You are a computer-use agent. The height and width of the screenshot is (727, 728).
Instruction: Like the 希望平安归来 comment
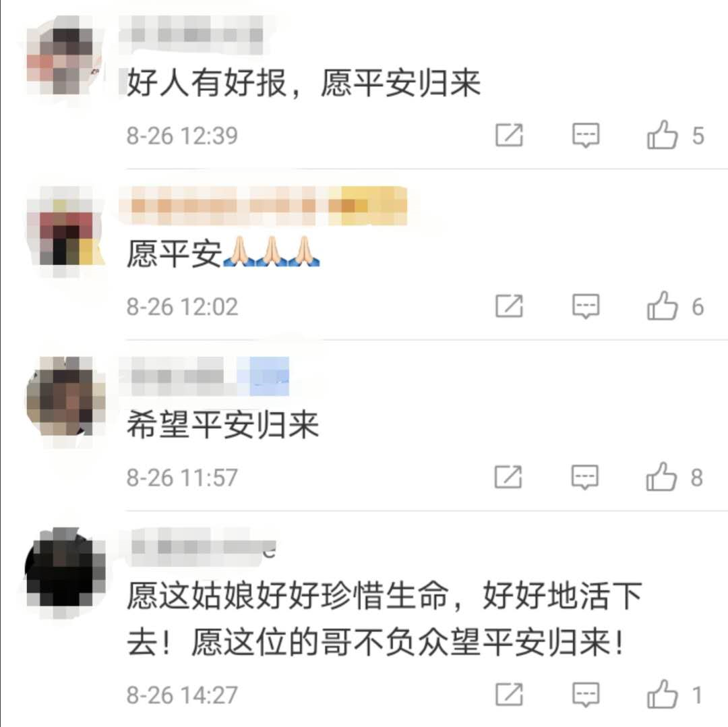pos(661,477)
